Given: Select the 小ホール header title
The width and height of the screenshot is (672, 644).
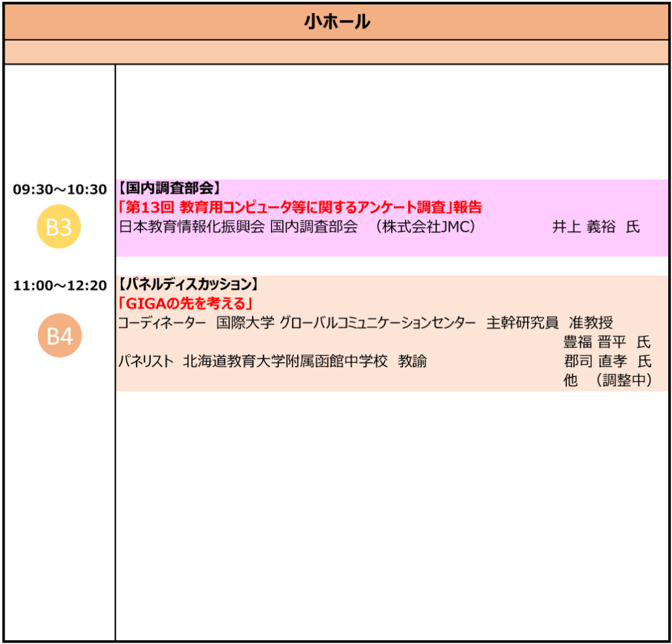Looking at the screenshot, I should (336, 22).
